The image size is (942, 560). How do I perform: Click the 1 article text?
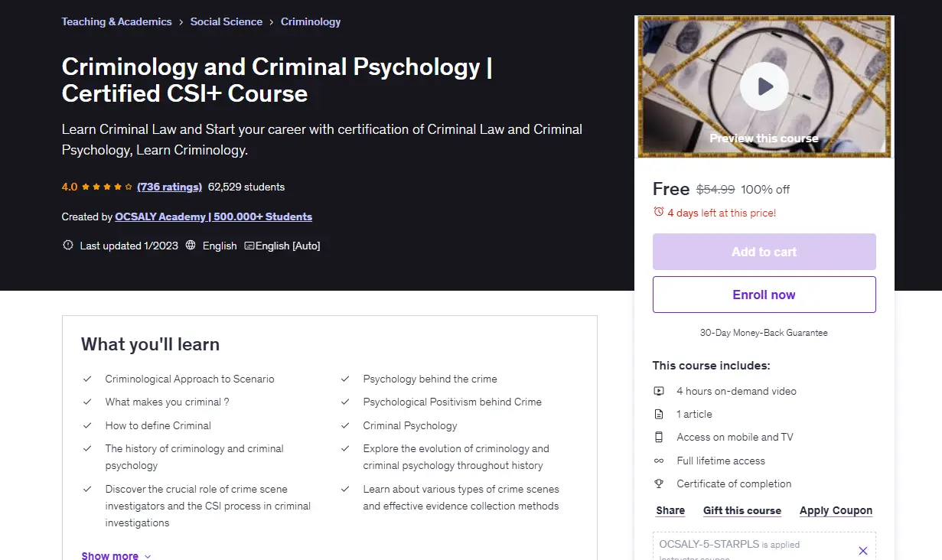tap(694, 414)
